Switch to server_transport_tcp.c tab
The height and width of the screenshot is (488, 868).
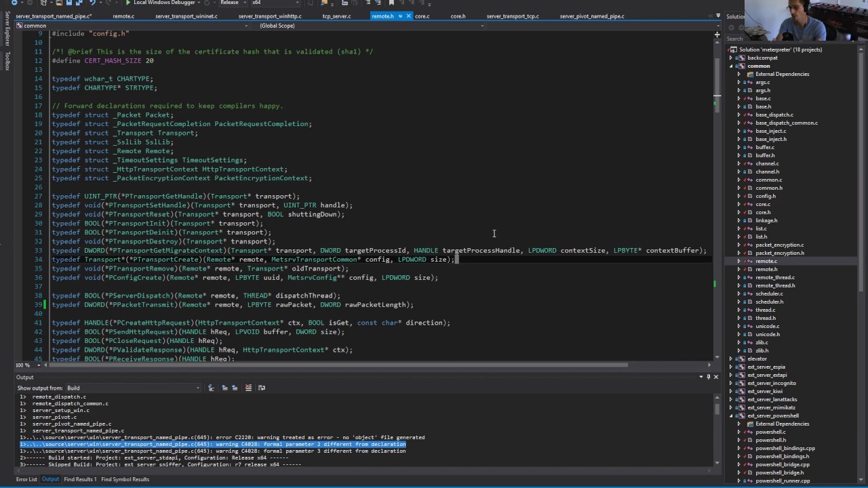513,16
